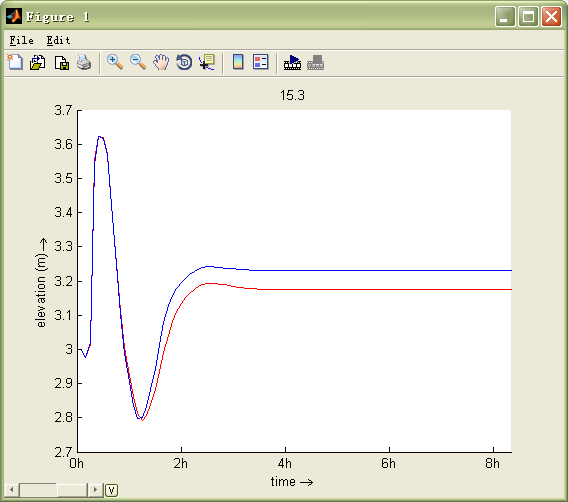
Task: Click the V button beside the slider
Action: coord(112,490)
